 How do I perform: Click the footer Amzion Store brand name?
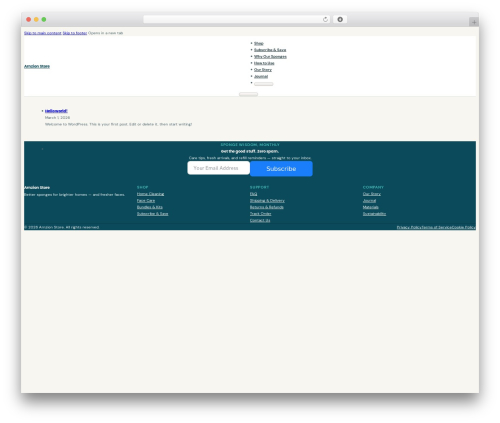[x=37, y=188]
